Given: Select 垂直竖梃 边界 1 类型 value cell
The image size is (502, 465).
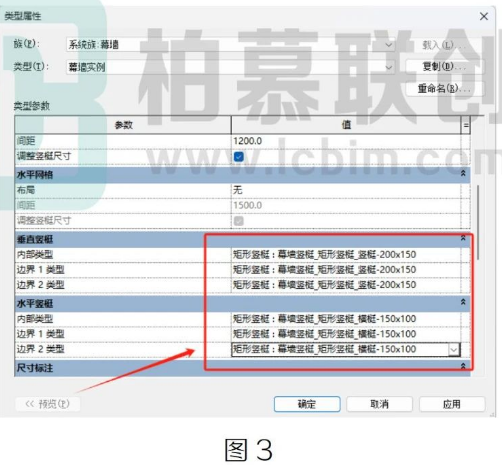Looking at the screenshot, I should point(346,270).
